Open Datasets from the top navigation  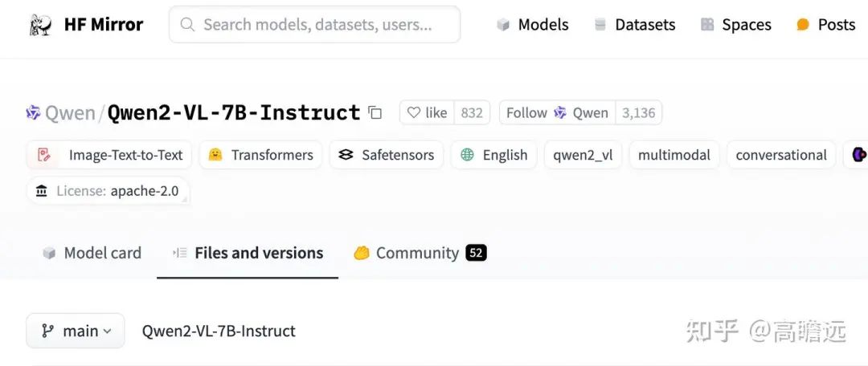point(634,24)
